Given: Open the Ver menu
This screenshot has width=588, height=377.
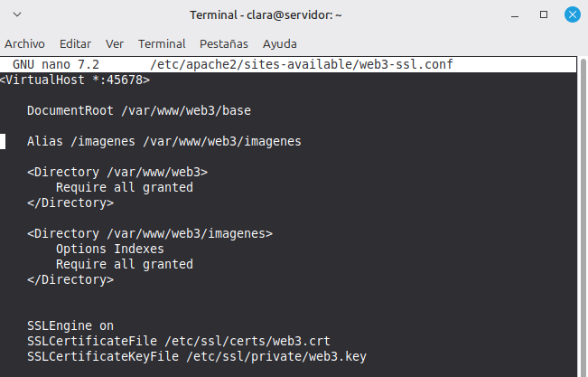Looking at the screenshot, I should click(115, 43).
